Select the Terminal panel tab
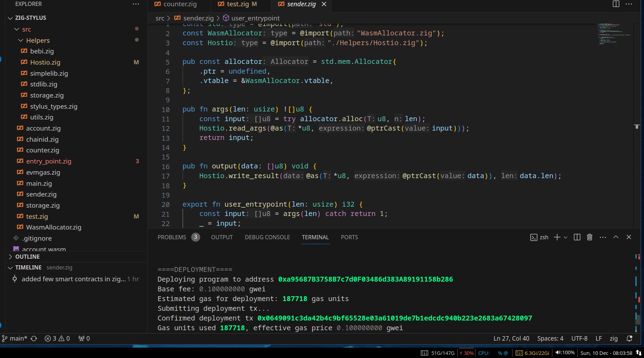The height and width of the screenshot is (358, 644). (x=315, y=237)
